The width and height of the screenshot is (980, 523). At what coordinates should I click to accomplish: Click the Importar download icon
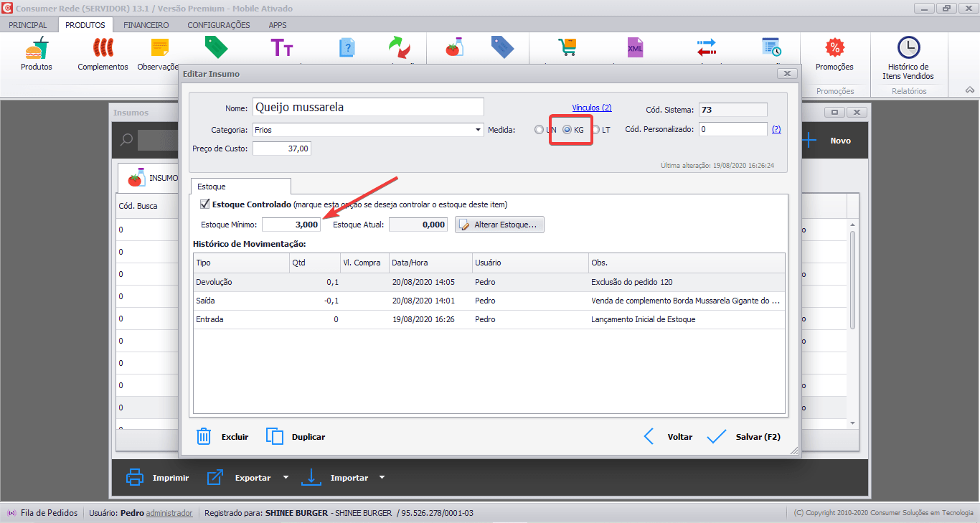click(x=311, y=477)
